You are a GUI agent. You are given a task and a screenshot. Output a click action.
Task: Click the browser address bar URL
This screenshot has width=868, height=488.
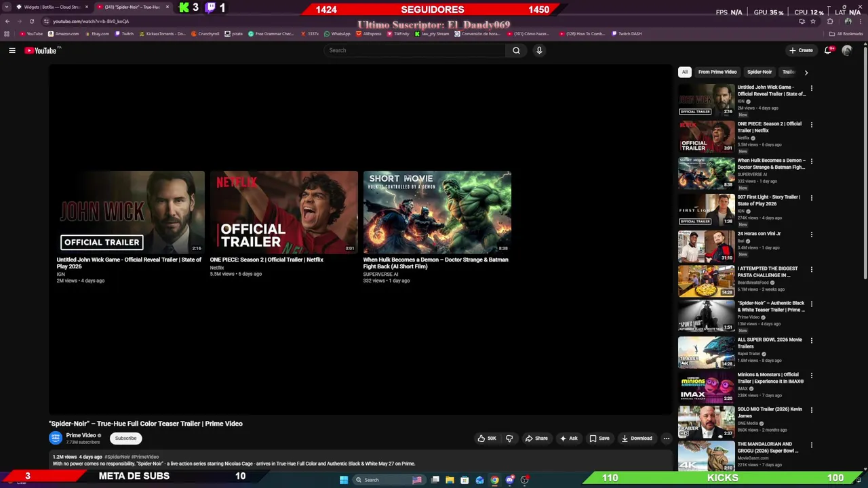[x=91, y=21]
